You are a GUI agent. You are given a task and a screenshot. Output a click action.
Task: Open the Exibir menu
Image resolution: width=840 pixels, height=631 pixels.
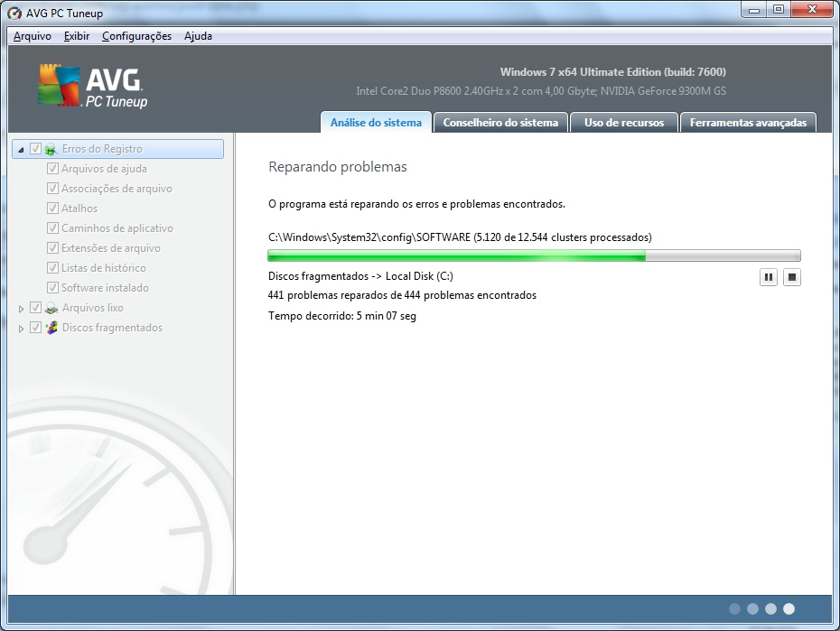77,36
